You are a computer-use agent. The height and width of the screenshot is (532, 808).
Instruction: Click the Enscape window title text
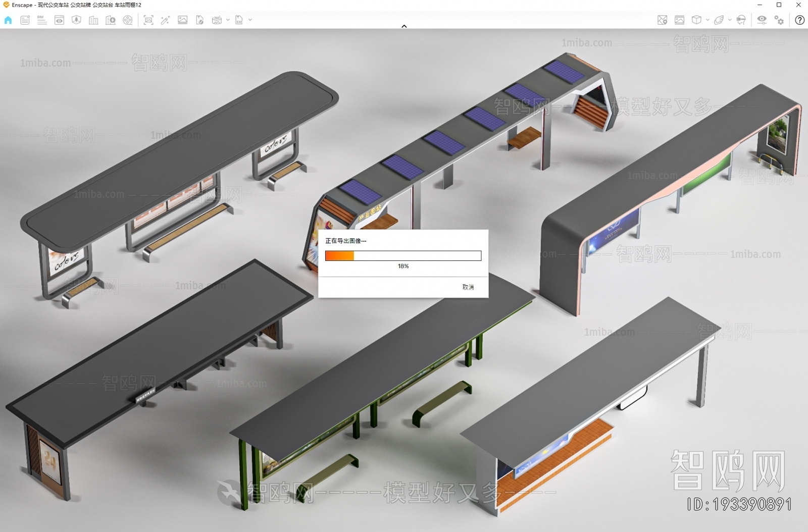coord(76,5)
